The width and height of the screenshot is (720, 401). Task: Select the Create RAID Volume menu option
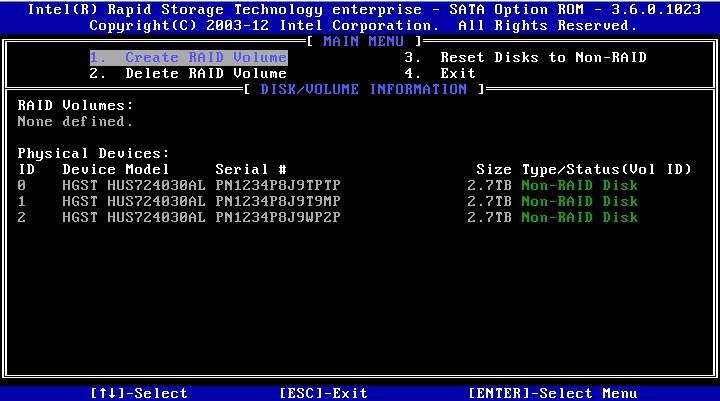[x=188, y=57]
